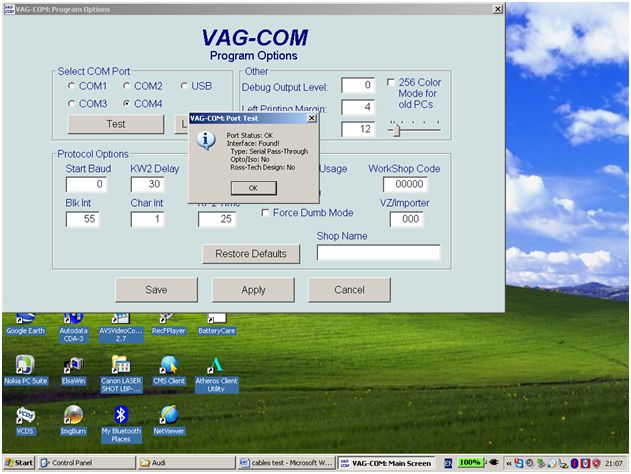Screen dimensions: 631x474
Task: Click the power plug tray icon
Action: (x=493, y=463)
